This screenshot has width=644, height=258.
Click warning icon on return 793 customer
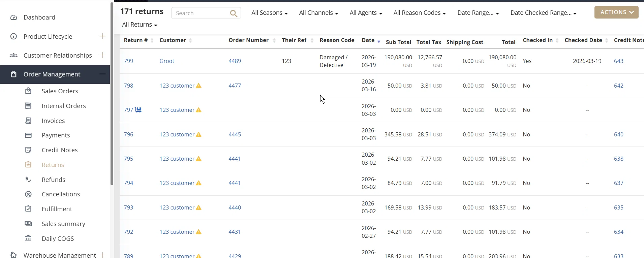point(199,207)
